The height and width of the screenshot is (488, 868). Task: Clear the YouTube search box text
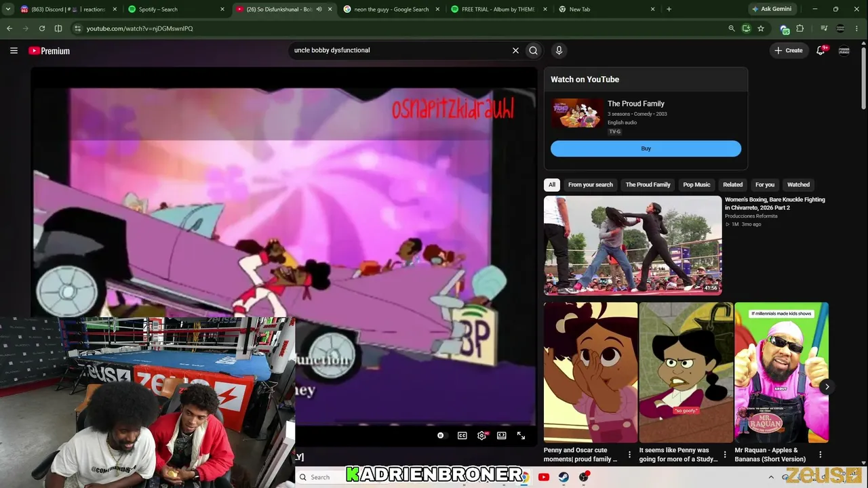coord(515,50)
